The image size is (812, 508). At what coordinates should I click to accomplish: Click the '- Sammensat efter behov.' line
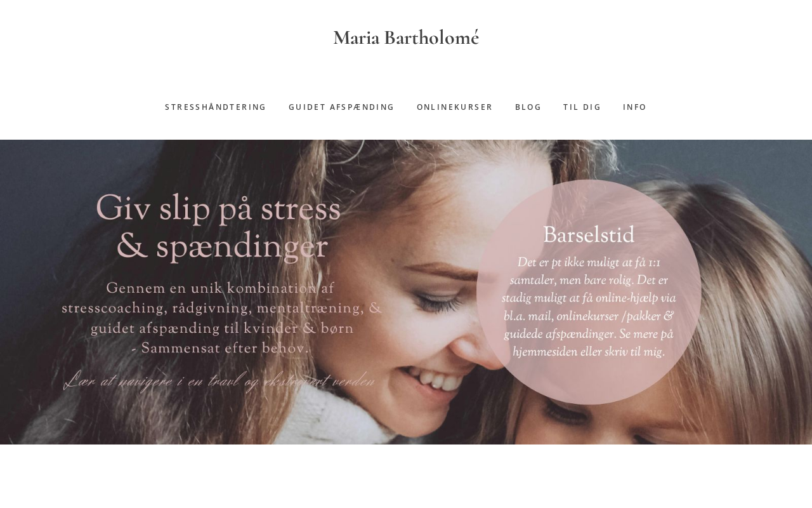[x=221, y=348]
